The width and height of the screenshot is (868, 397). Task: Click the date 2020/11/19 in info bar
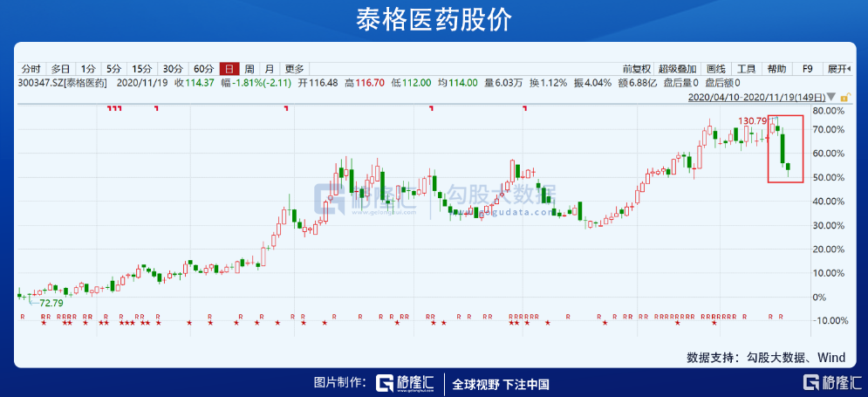(x=142, y=83)
